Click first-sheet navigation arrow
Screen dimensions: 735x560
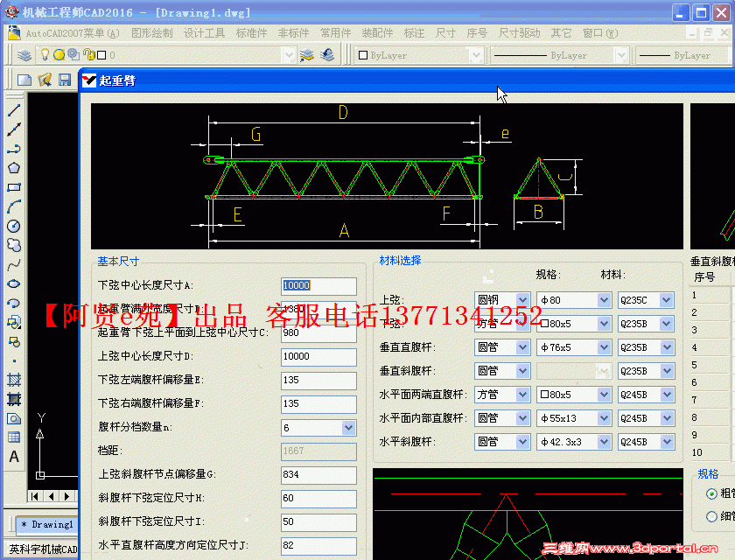coord(35,496)
